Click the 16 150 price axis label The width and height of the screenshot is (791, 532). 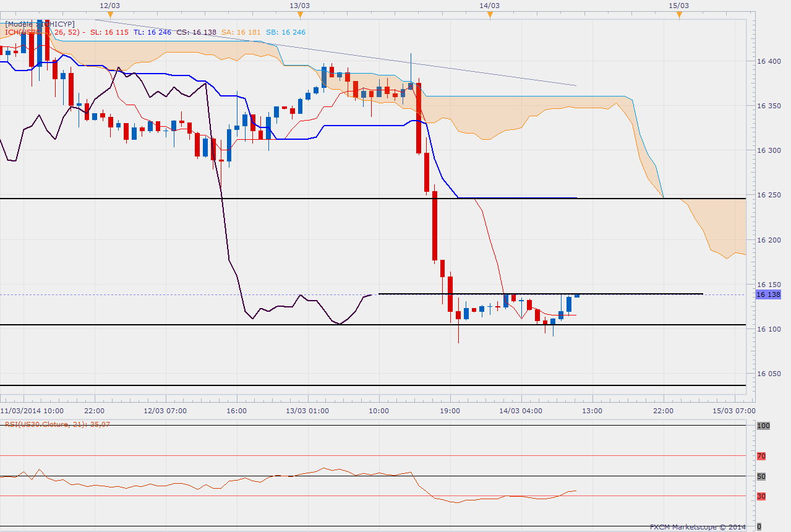coord(769,284)
